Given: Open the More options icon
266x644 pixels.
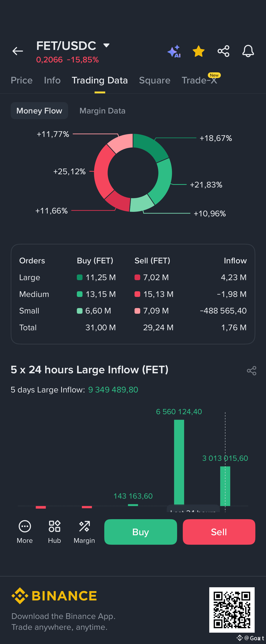Looking at the screenshot, I should pos(25,531).
